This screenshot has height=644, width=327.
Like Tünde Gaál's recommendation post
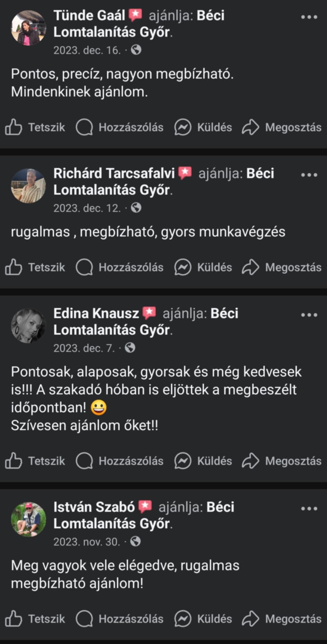[35, 127]
